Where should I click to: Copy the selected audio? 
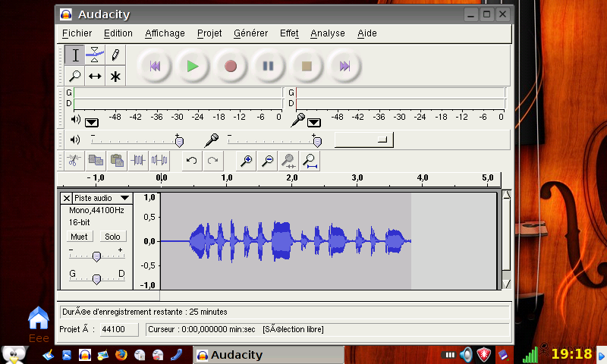pyautogui.click(x=96, y=160)
